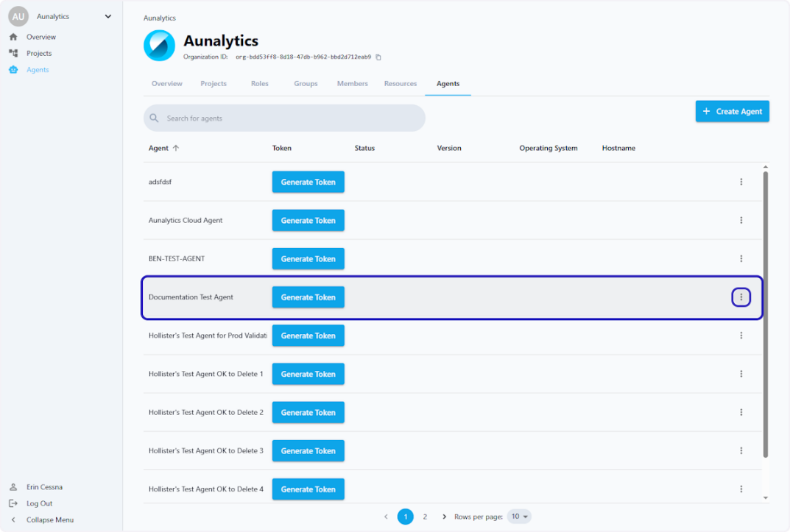Sort by the Status column header

364,148
